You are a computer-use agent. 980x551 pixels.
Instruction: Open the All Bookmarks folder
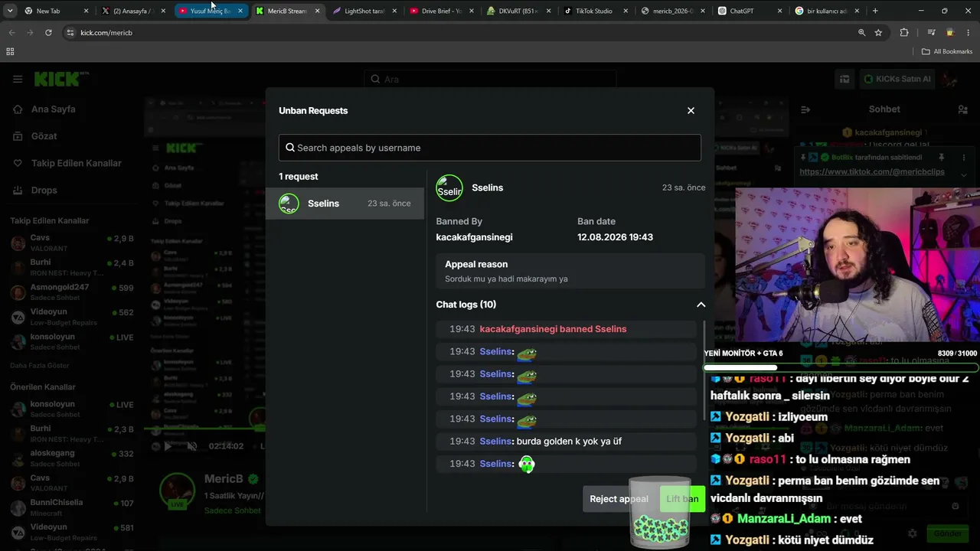click(x=947, y=51)
